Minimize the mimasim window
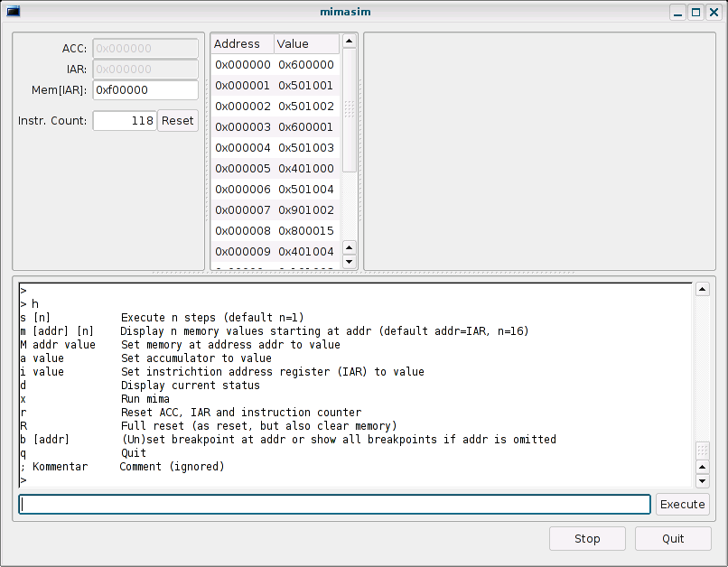The height and width of the screenshot is (567, 728). click(678, 12)
